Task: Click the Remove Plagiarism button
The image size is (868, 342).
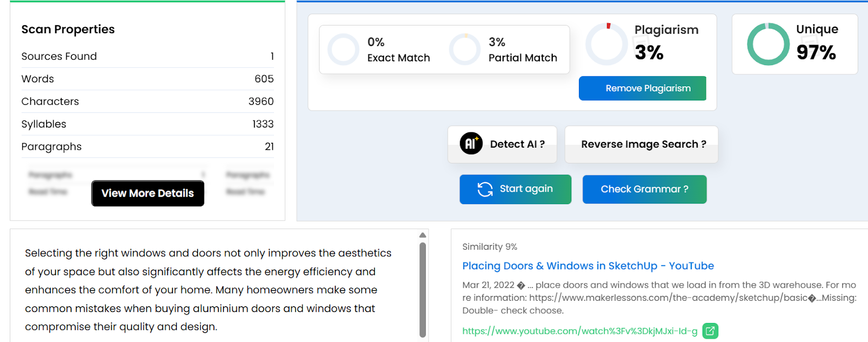Action: (642, 88)
